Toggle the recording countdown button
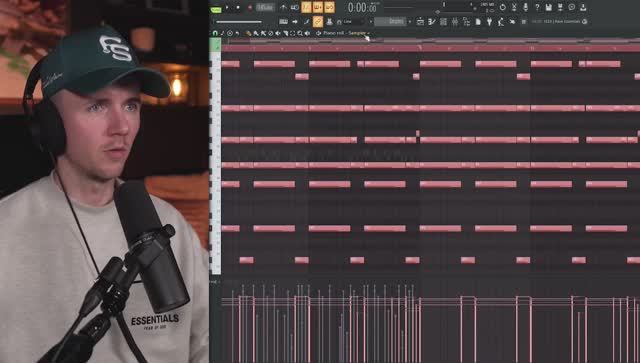Screen dimensions: 640x363 [306, 7]
